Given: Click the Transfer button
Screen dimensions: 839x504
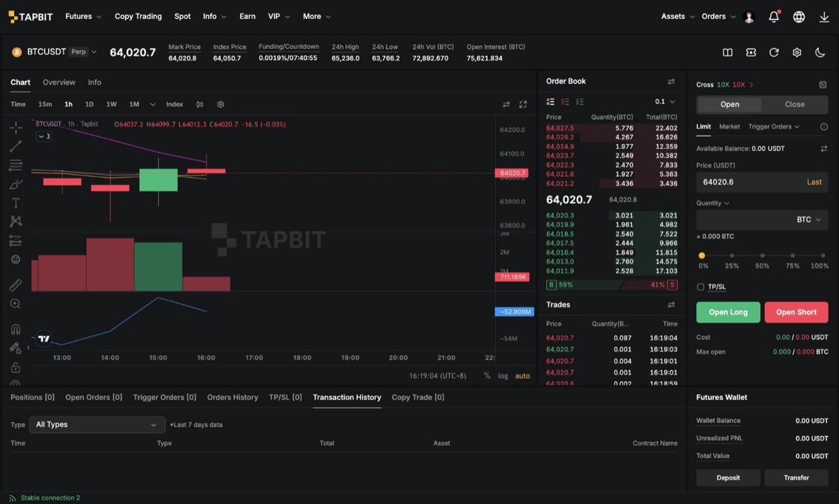Looking at the screenshot, I should [796, 478].
